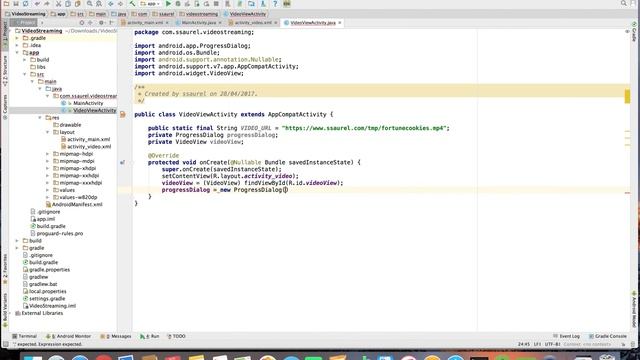Collapse the layout folder
Image resolution: width=640 pixels, height=360 pixels.
48,132
